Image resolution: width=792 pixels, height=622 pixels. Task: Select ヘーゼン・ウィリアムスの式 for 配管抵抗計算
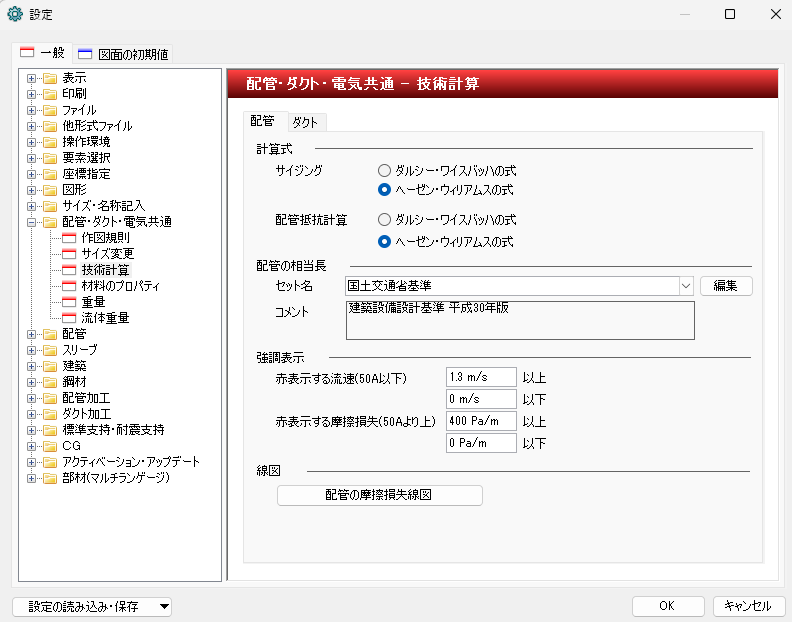click(384, 241)
